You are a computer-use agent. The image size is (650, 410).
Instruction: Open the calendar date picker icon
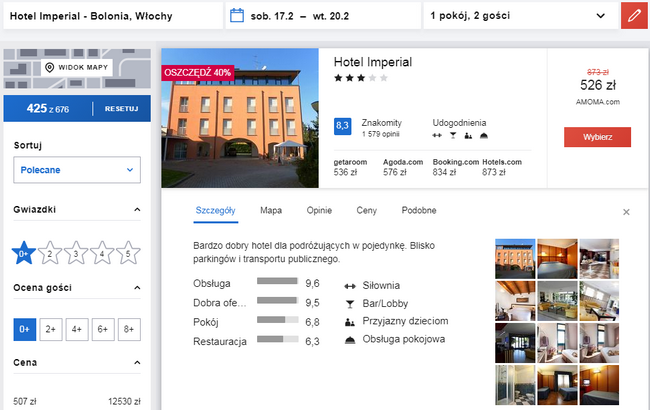[237, 16]
